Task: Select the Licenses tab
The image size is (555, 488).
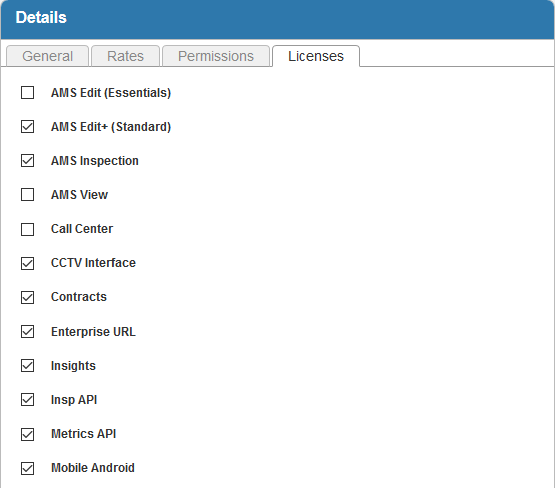Action: click(x=316, y=56)
